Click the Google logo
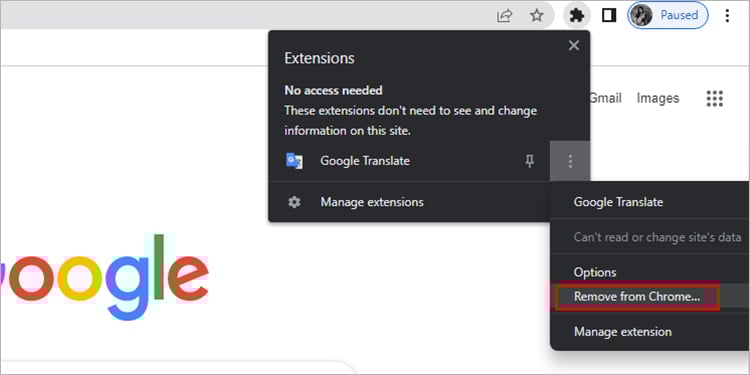 click(104, 277)
